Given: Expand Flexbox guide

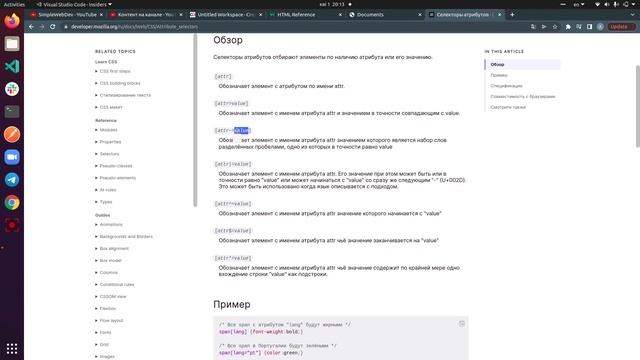Looking at the screenshot, I should pyautogui.click(x=105, y=309).
